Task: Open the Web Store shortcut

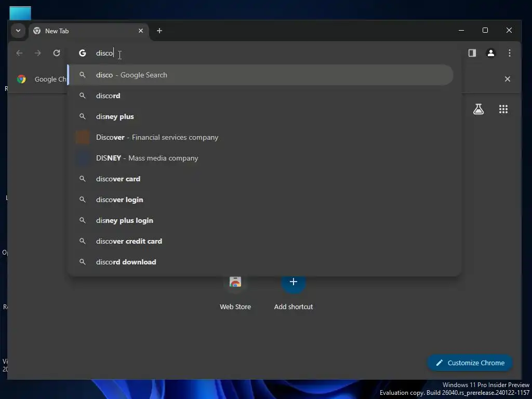Action: (235, 292)
